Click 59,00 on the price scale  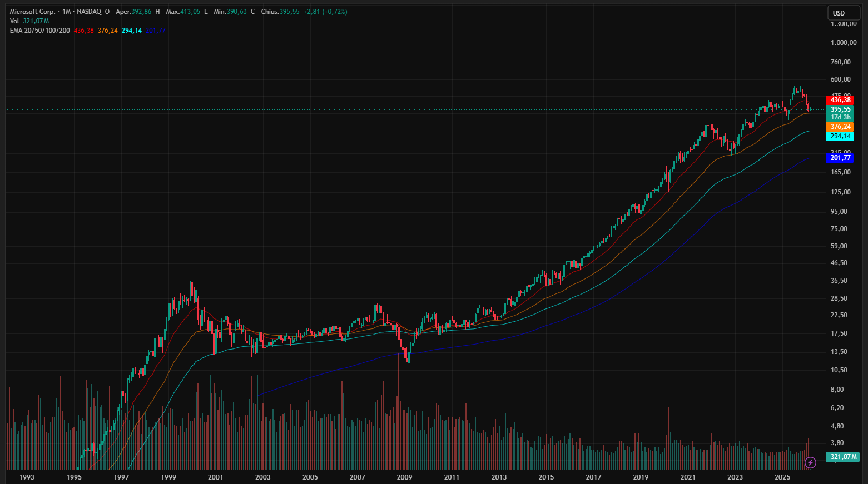pyautogui.click(x=839, y=246)
